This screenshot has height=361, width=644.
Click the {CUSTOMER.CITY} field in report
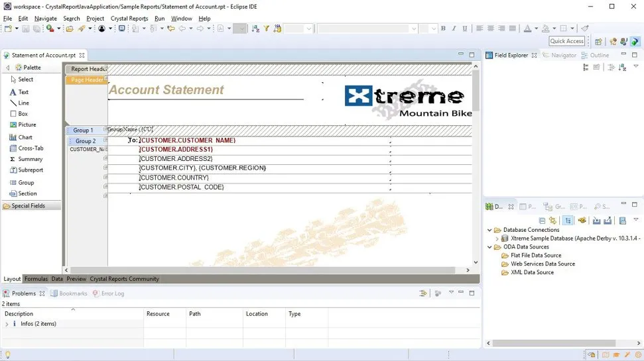(x=167, y=168)
